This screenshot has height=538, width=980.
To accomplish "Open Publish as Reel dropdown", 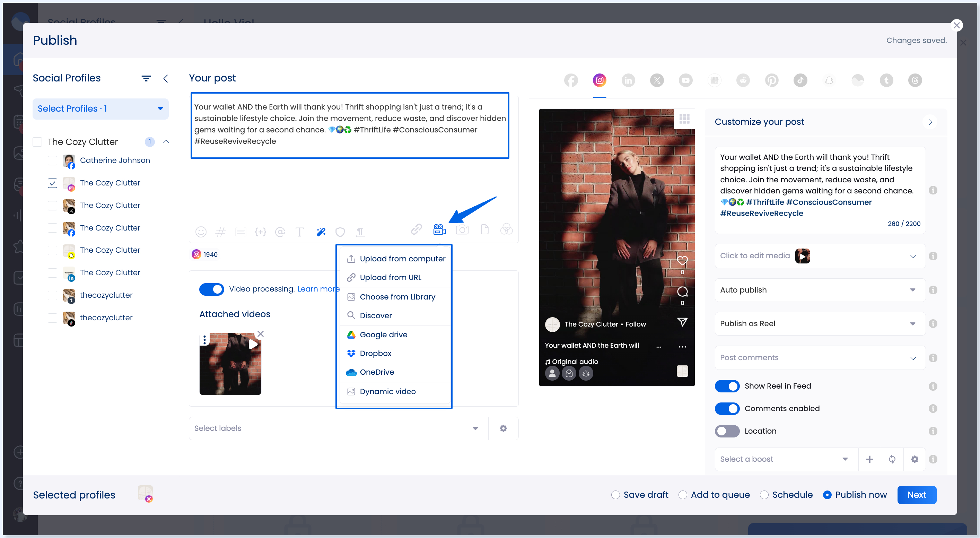I will [x=820, y=324].
